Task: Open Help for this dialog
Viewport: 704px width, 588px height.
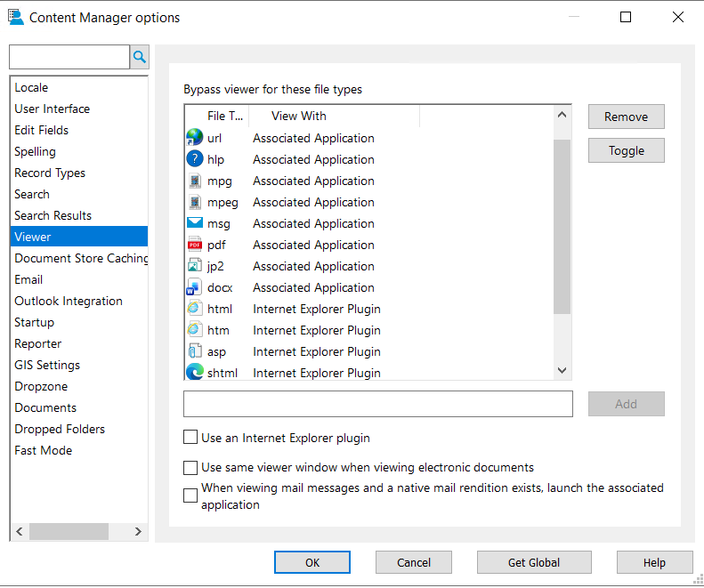Action: click(x=654, y=562)
